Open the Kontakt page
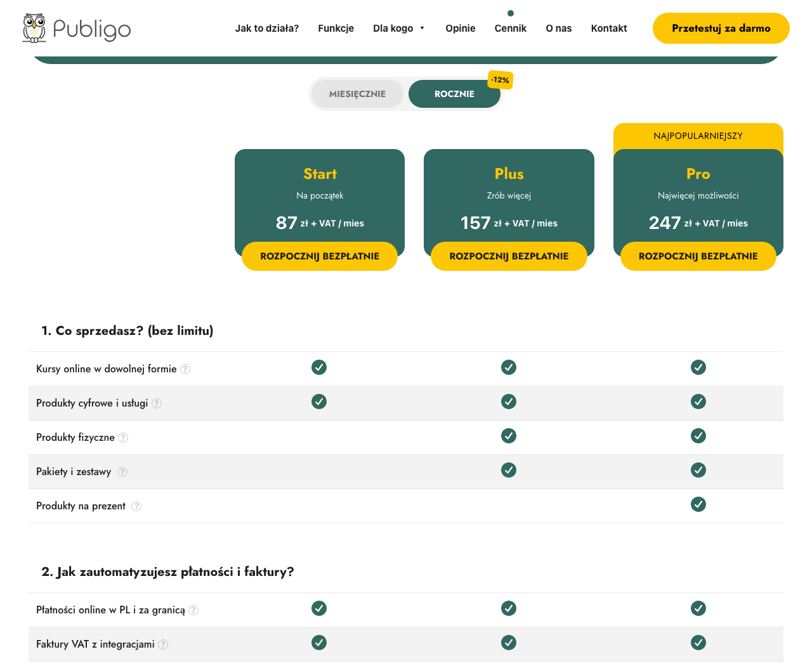The image size is (812, 666). point(609,29)
